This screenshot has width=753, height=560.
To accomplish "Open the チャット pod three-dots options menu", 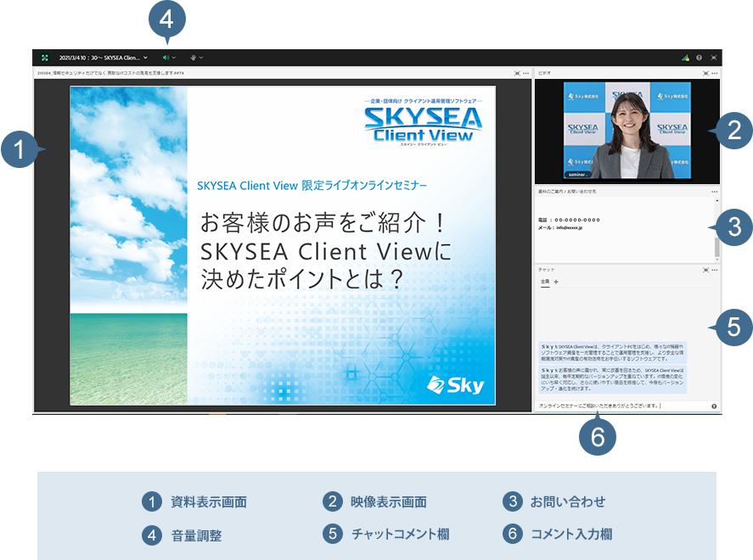I will (715, 270).
